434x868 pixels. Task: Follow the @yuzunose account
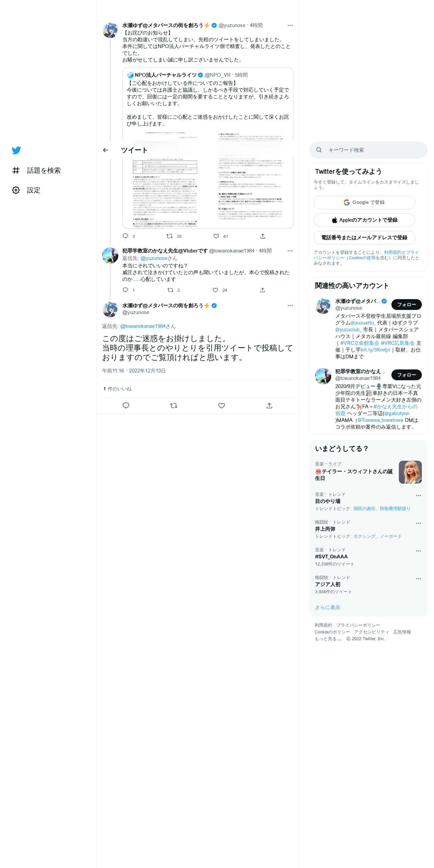pos(406,305)
